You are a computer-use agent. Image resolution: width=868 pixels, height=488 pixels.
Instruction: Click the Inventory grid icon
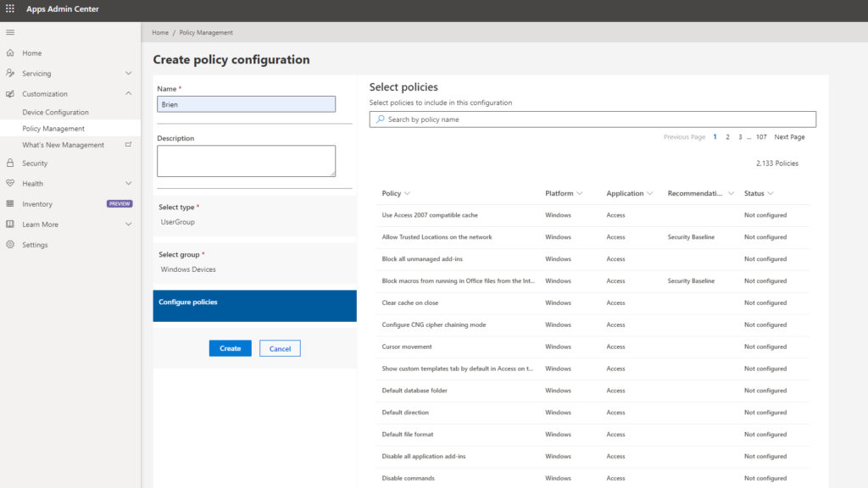tap(10, 203)
